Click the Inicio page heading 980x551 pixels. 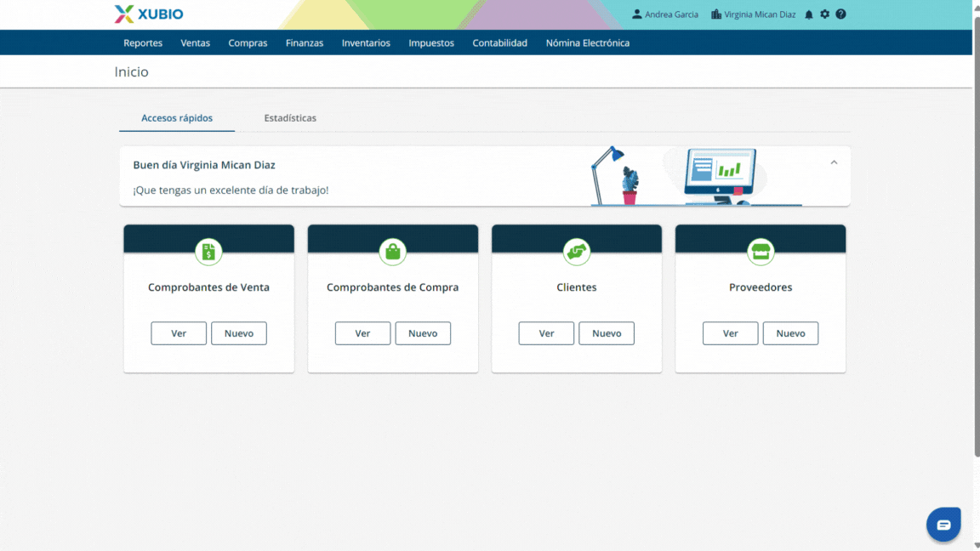(131, 71)
